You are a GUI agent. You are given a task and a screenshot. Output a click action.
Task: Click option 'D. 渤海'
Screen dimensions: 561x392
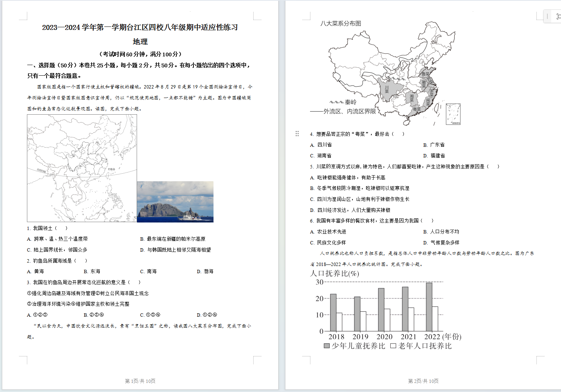coord(205,271)
